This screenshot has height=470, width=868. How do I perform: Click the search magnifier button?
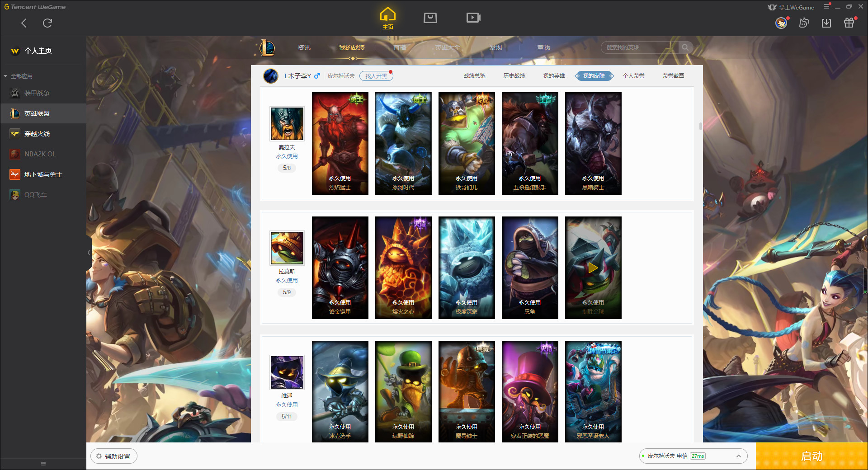(685, 47)
